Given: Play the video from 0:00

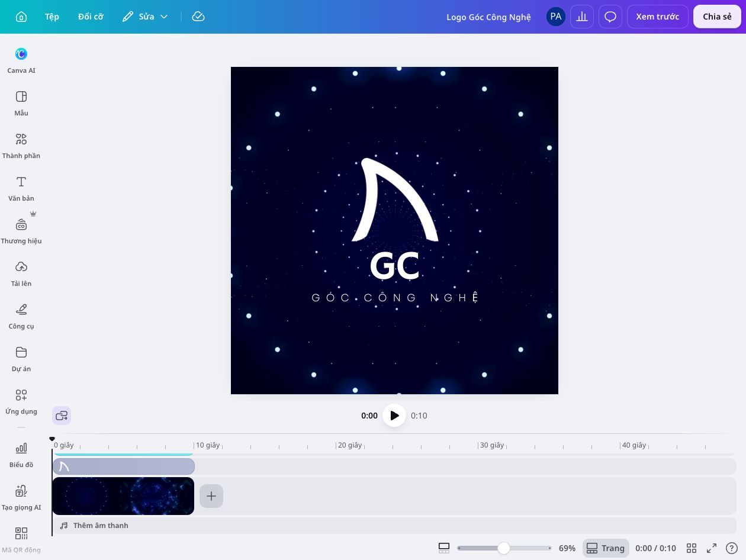Looking at the screenshot, I should point(394,416).
